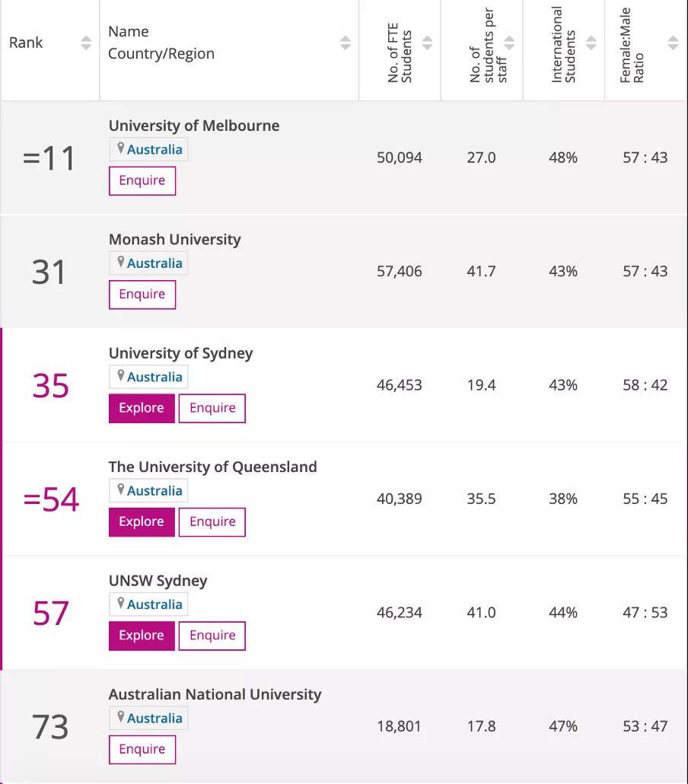Sort by No. of FTE Students arrows
Image resolution: width=688 pixels, height=784 pixels.
coord(427,43)
